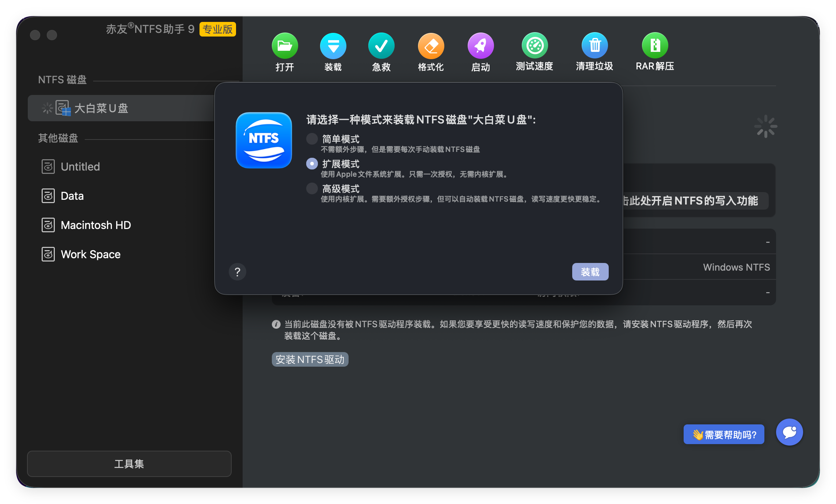Viewport: 836px width, 504px height.
Task: Open the 工具集 toolbox button
Action: [x=129, y=464]
